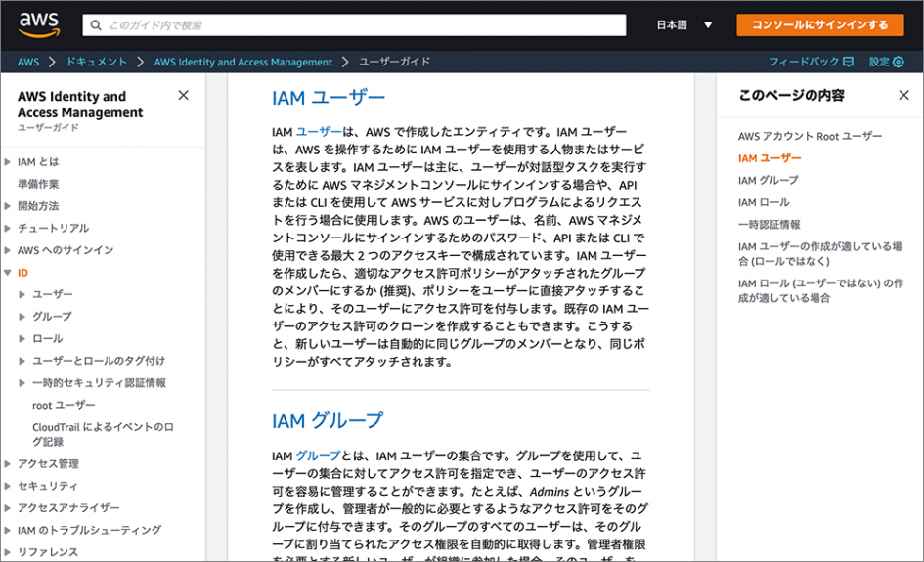Screen dimensions: 924x562
Task: Expand the 開始方法 tree arrow
Action: pyautogui.click(x=8, y=206)
